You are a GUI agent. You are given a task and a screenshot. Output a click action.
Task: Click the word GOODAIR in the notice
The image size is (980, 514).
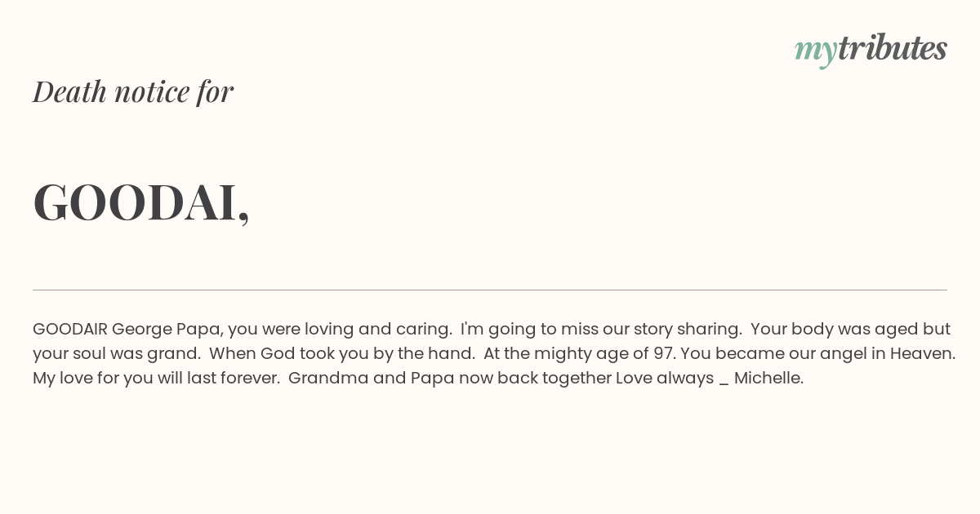coord(70,330)
